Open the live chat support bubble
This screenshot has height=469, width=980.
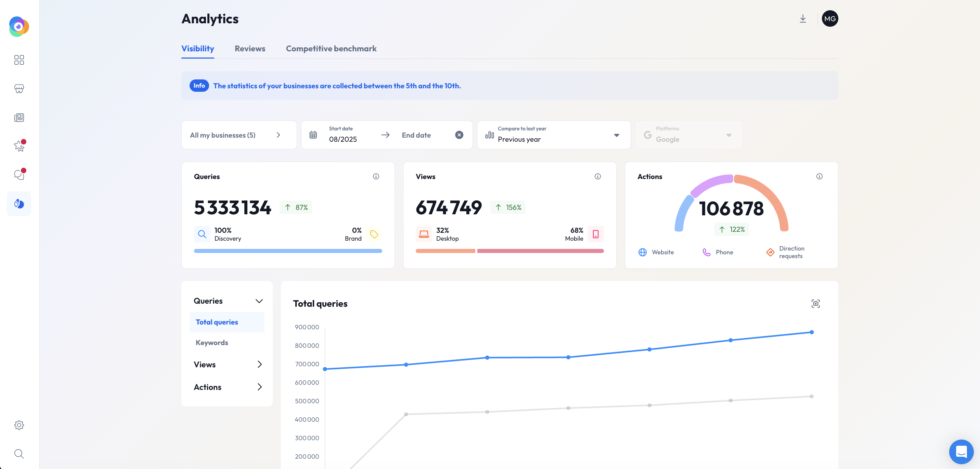click(961, 452)
